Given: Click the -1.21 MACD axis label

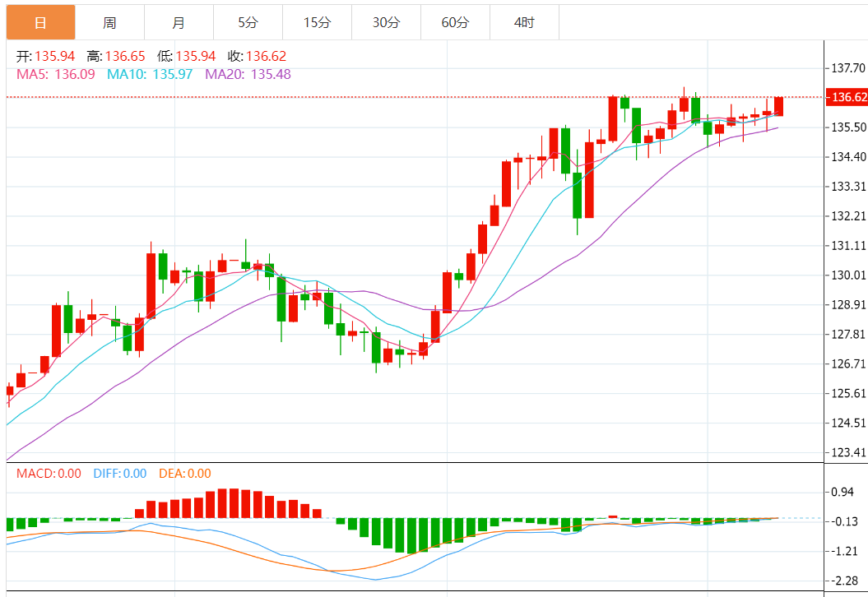Looking at the screenshot, I should point(845,551).
